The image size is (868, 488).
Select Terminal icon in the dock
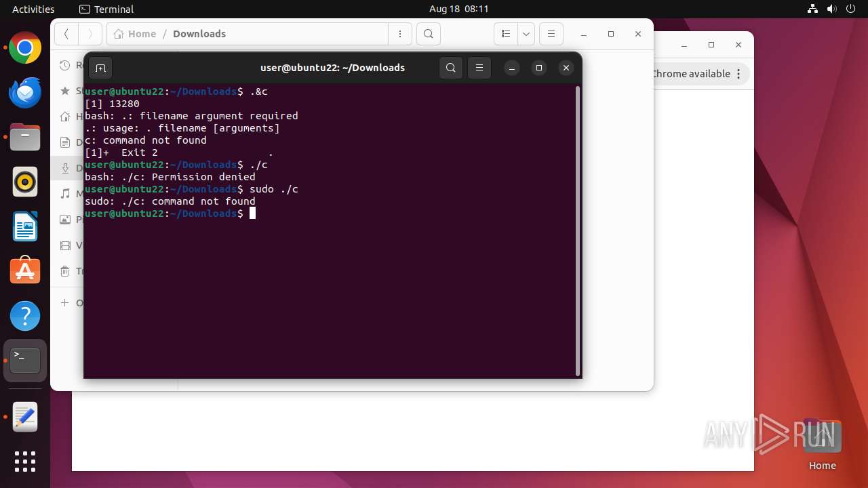tap(25, 361)
